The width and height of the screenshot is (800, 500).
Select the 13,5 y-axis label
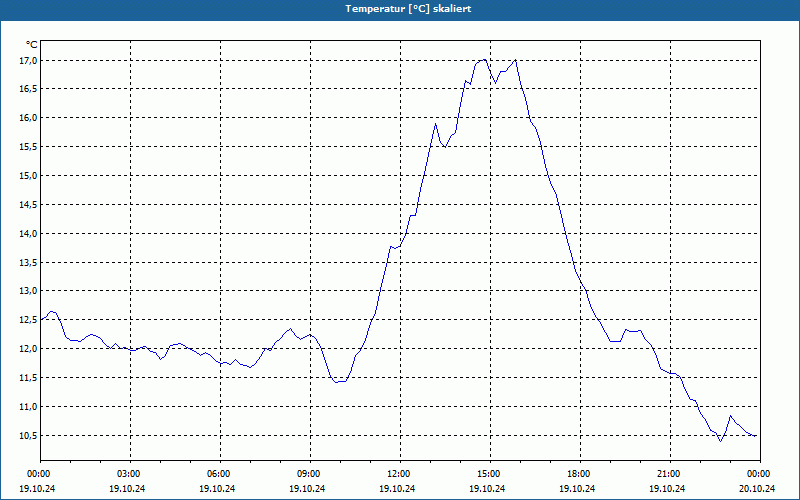[x=29, y=262]
